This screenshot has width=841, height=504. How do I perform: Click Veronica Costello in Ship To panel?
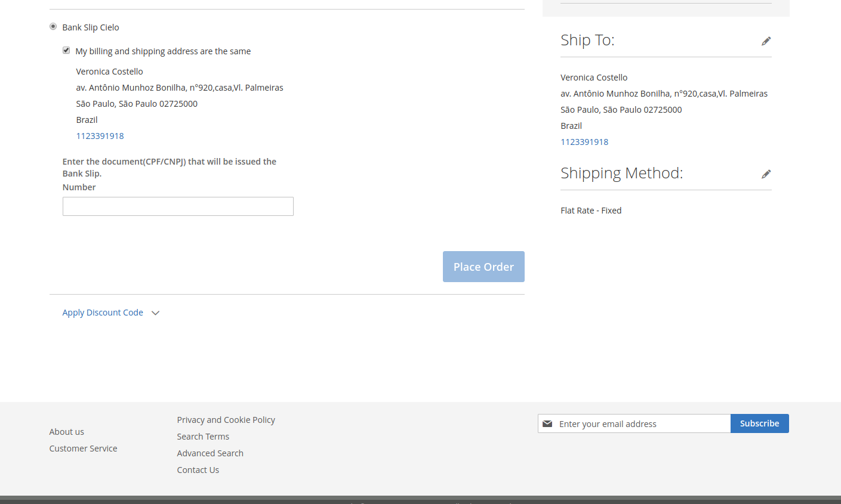pyautogui.click(x=594, y=78)
